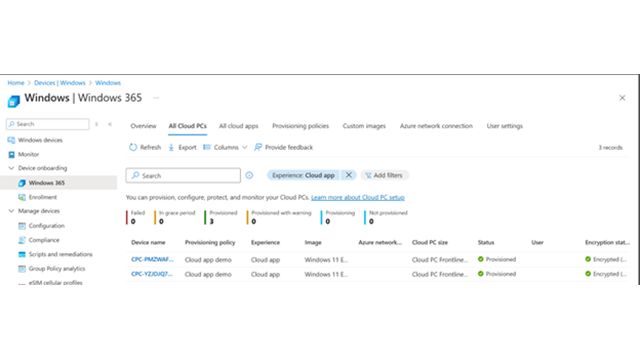Click "Cloud app demo" in CPC-PMZWAF row
The width and height of the screenshot is (640, 360).
pyautogui.click(x=208, y=260)
